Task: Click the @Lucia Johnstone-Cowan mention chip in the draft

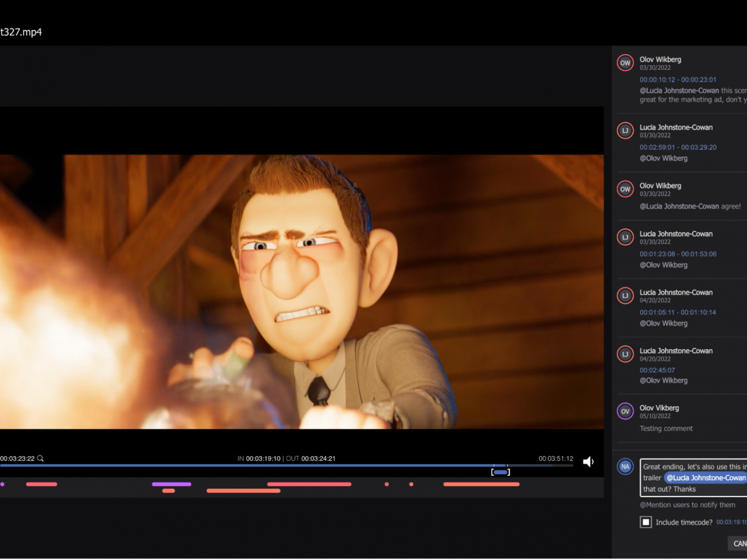Action: [705, 478]
